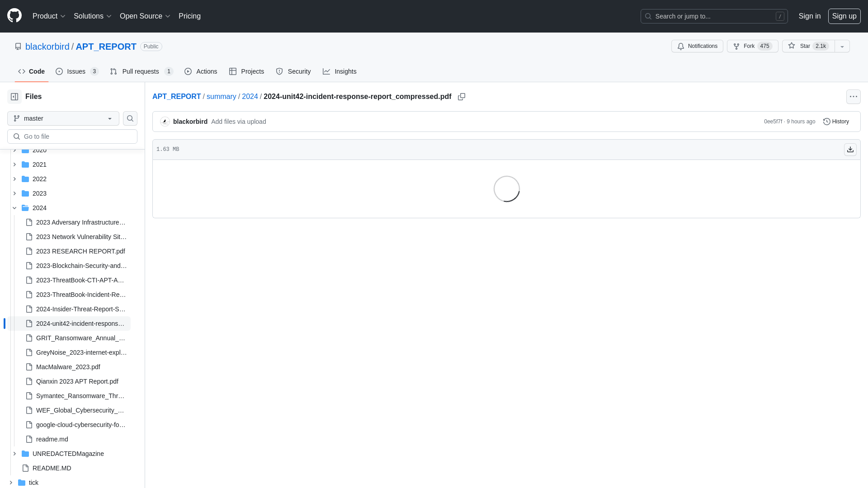Go to the GitHub homepage logo
This screenshot has height=488, width=868.
pyautogui.click(x=14, y=16)
